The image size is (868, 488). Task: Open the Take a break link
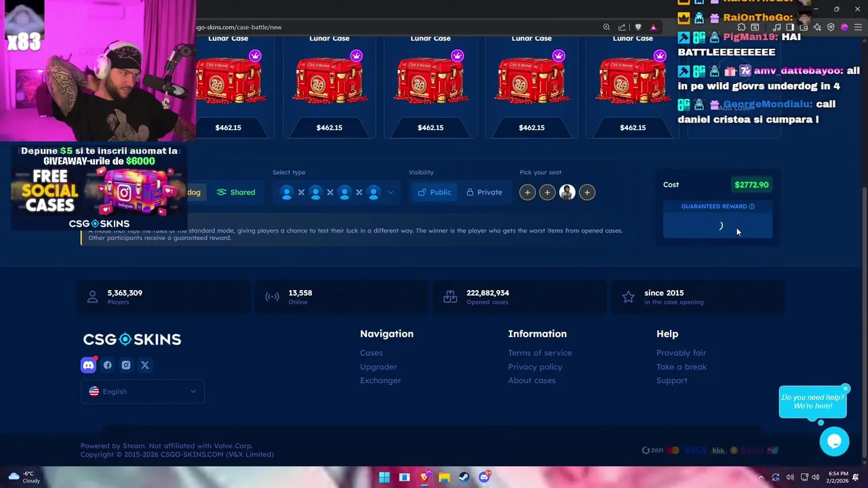coord(682,367)
